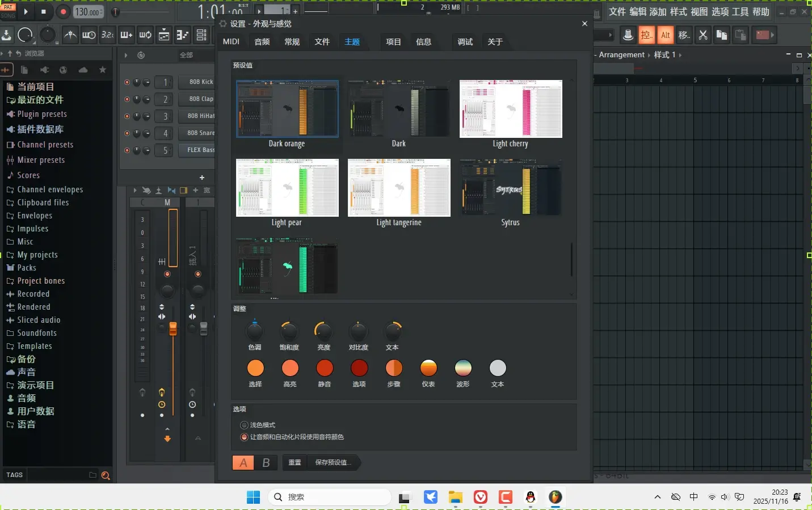Click the paste clipboard icon
812x510 pixels.
pyautogui.click(x=741, y=35)
